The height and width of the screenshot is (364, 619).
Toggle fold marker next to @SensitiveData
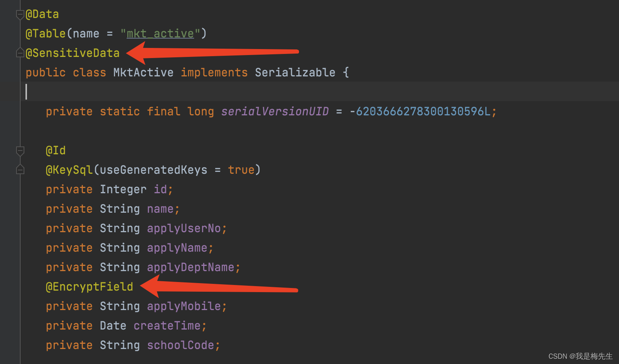[x=20, y=53]
